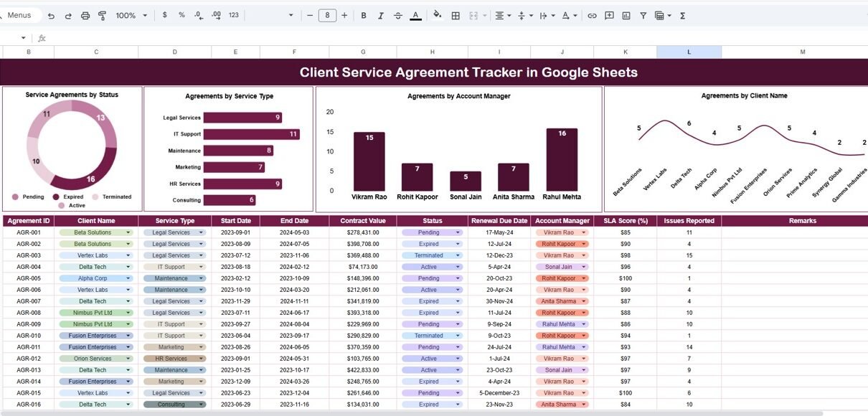
Task: Open the Functions sigma icon
Action: [x=682, y=15]
